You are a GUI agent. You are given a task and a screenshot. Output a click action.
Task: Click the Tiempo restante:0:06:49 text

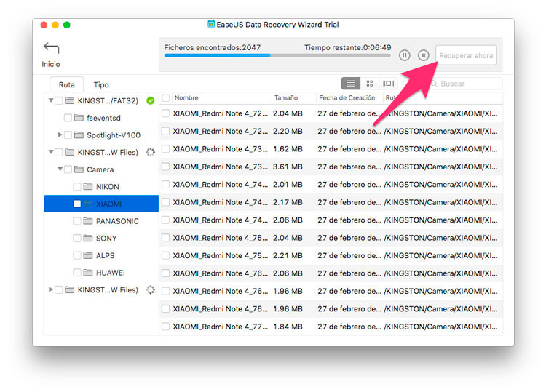pos(347,47)
